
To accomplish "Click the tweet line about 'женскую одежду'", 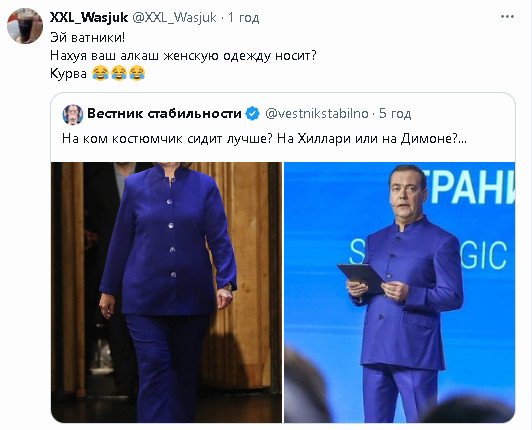I will pos(183,55).
